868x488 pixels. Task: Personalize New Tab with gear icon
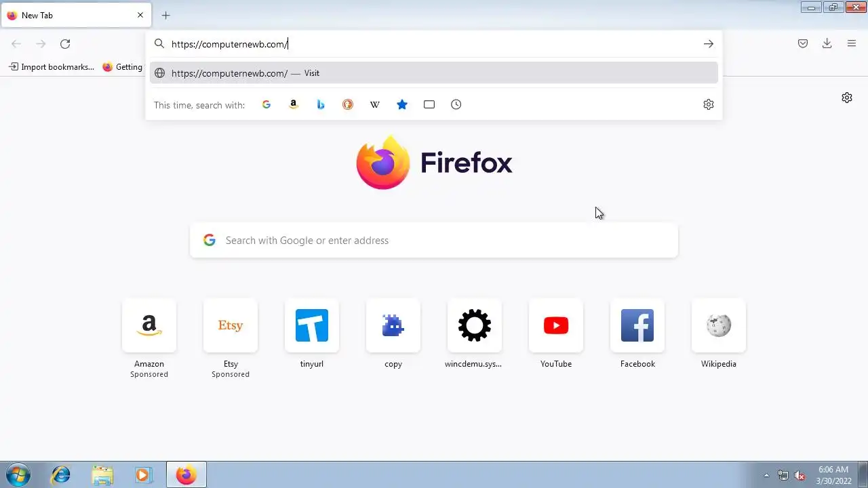tap(847, 98)
